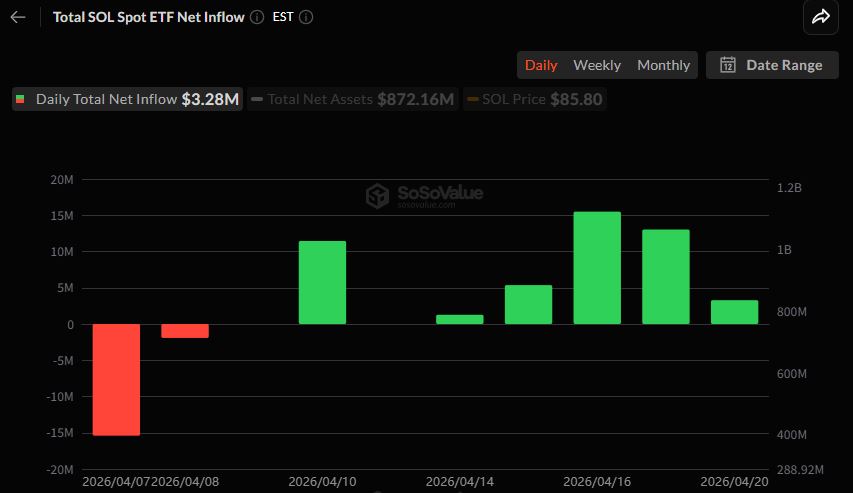The height and width of the screenshot is (493, 853).
Task: Switch to Weekly view
Action: click(597, 65)
